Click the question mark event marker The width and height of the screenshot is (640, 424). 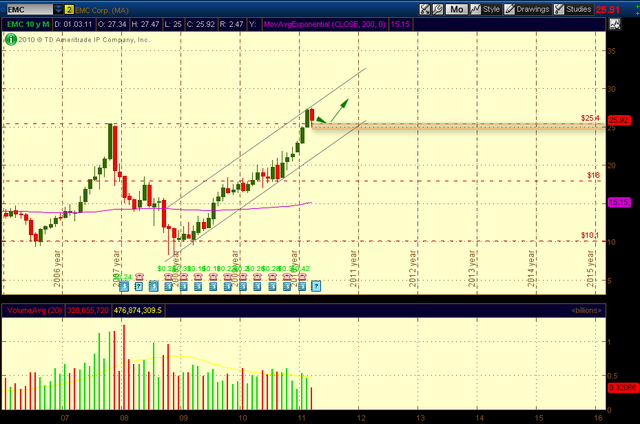coord(316,286)
